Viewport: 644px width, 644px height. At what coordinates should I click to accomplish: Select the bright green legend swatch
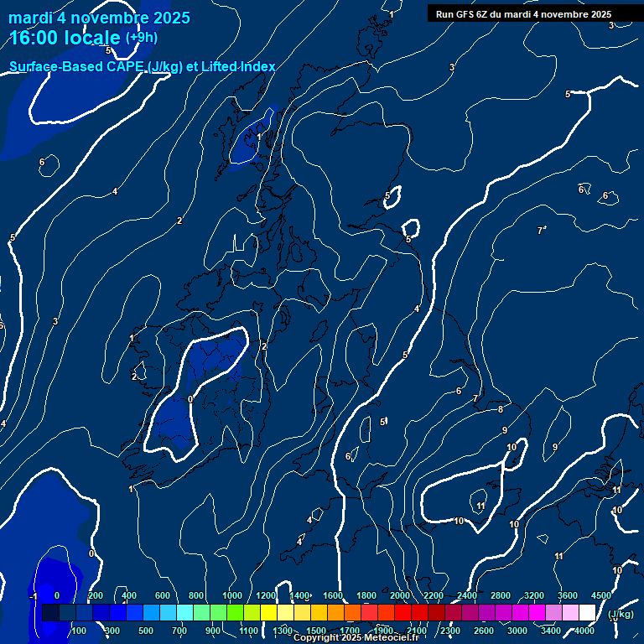(x=235, y=612)
